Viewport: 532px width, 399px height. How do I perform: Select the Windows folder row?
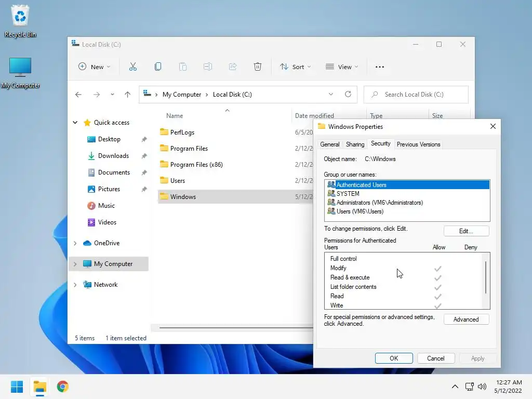235,196
